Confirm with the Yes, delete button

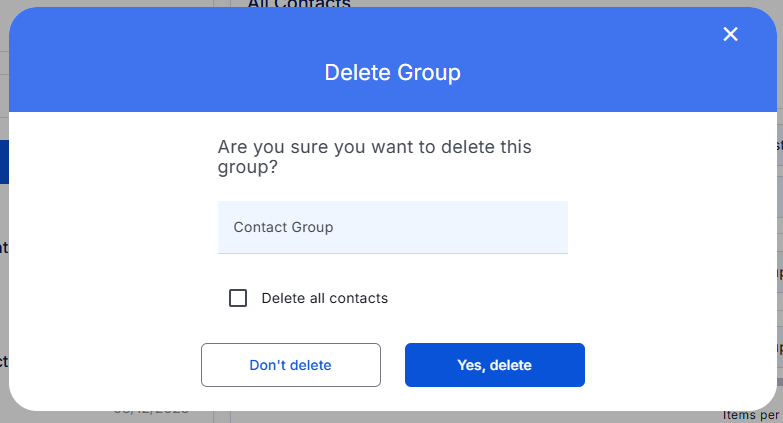click(494, 365)
